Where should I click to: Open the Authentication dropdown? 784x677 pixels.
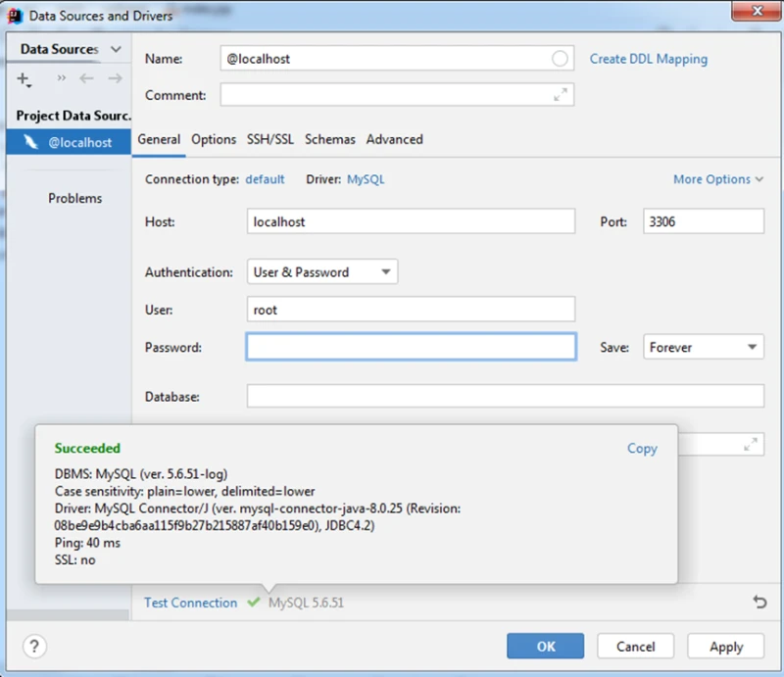[322, 272]
